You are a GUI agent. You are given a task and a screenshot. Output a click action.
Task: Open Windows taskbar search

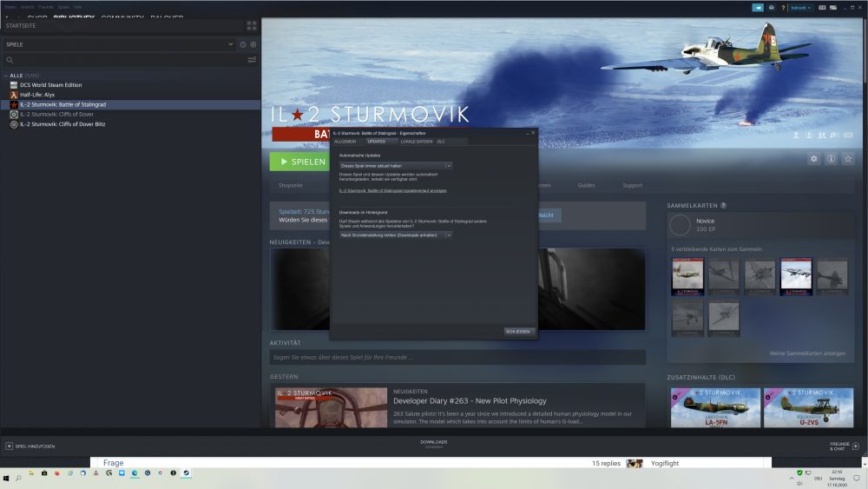tap(18, 478)
